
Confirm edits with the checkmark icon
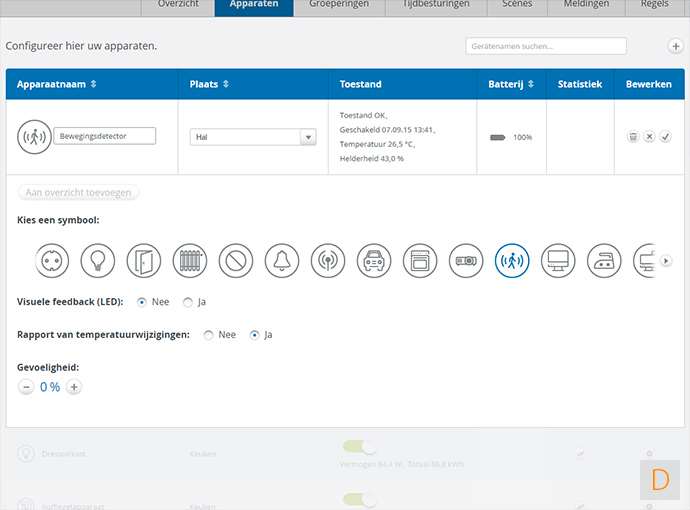(665, 137)
